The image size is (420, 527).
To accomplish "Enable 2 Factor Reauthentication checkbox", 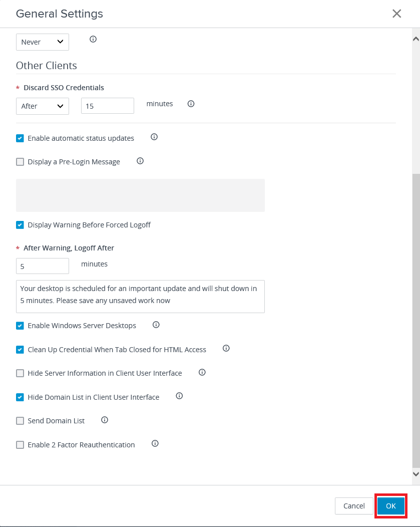I will tap(20, 445).
